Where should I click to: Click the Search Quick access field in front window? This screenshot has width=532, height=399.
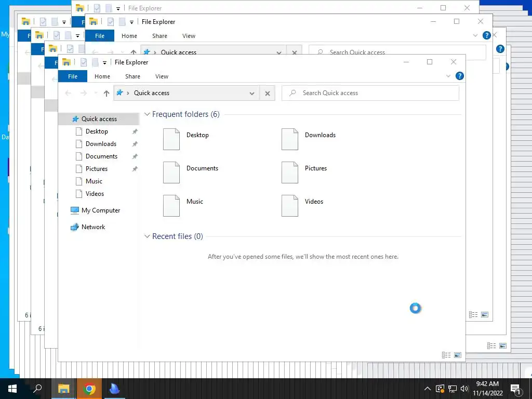coord(370,93)
